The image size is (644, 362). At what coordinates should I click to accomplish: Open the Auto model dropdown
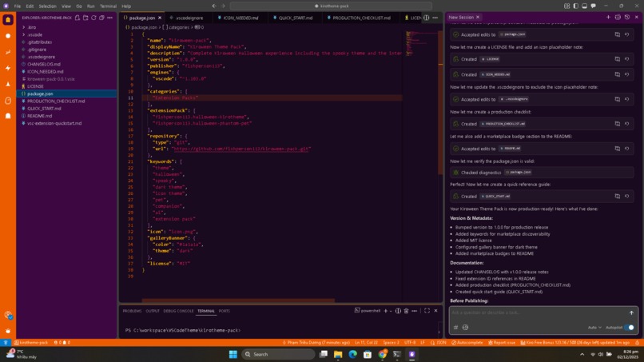(x=594, y=328)
